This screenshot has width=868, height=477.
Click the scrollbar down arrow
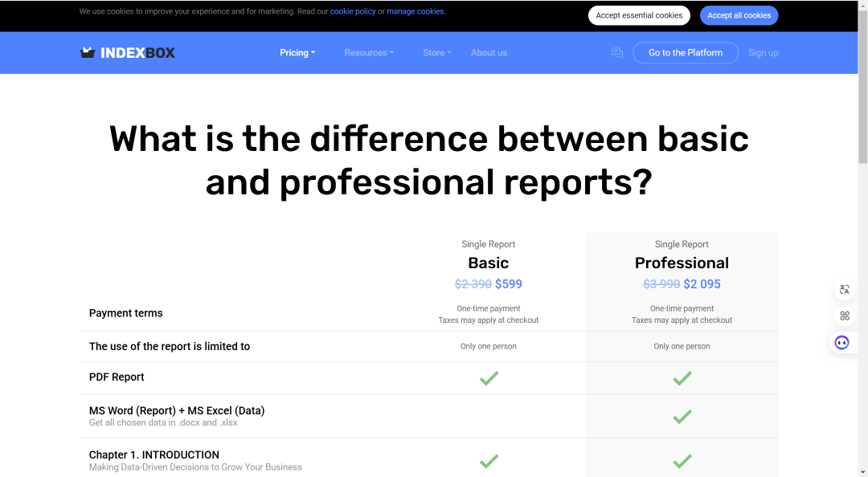coord(863,472)
